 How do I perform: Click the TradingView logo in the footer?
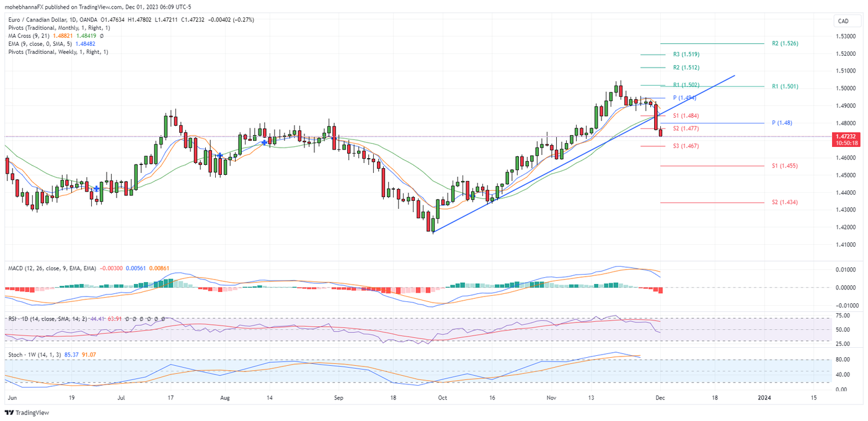tap(27, 412)
